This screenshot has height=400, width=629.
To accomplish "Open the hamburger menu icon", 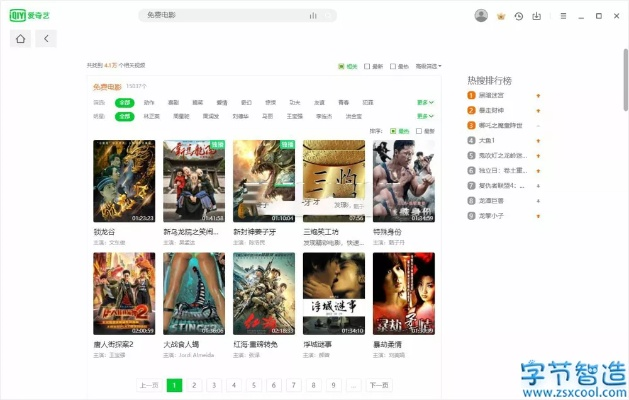I will tap(563, 16).
